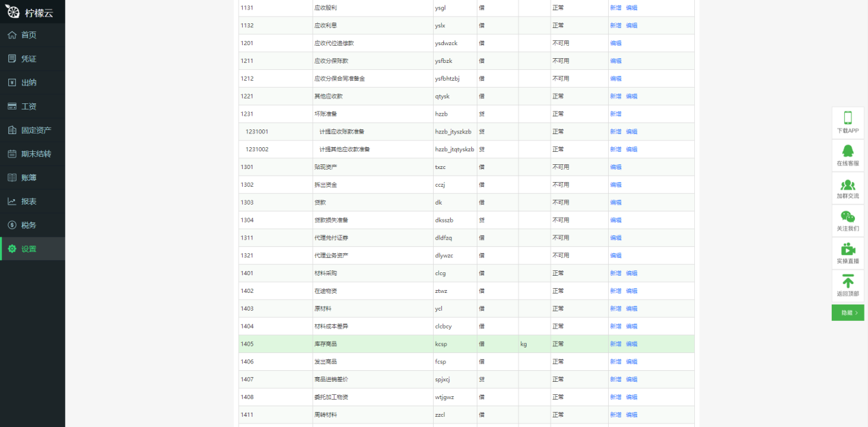Open the 设置 settings menu
This screenshot has width=868, height=427.
(x=29, y=249)
